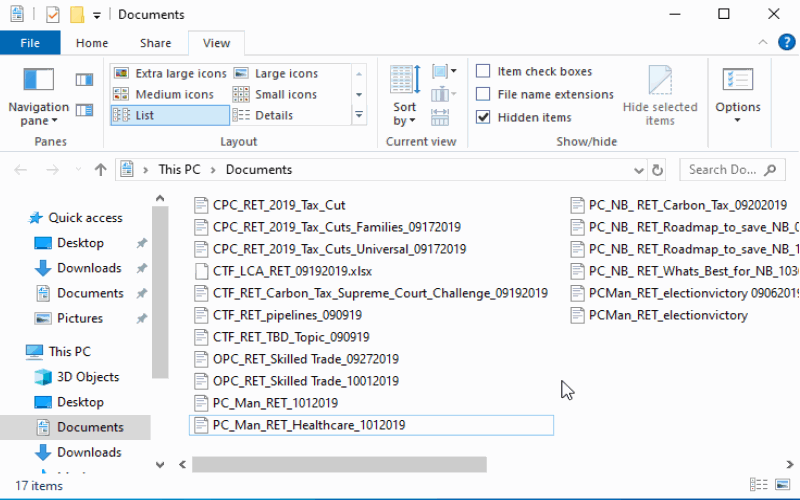Open Customize Quick Access Toolbar dropdown
Image resolution: width=800 pixels, height=500 pixels.
pos(96,15)
